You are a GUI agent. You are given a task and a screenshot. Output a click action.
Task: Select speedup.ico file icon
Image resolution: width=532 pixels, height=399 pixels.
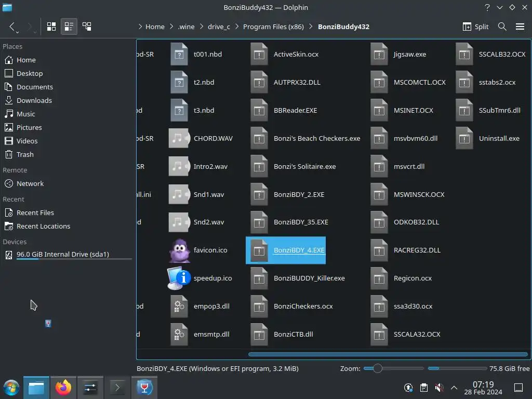click(200, 278)
